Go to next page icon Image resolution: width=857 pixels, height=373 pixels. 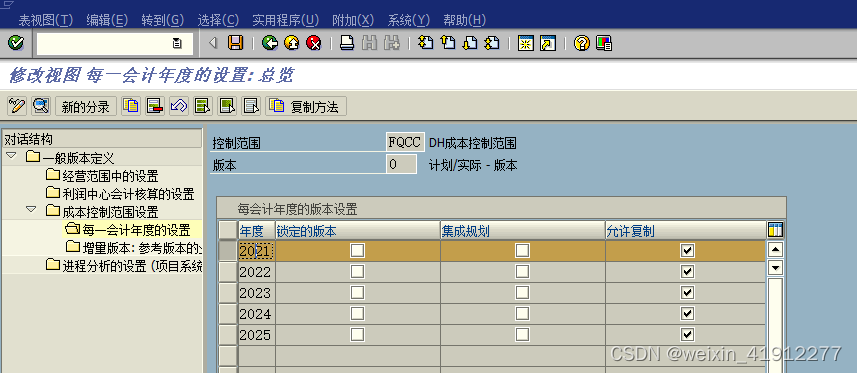point(469,43)
